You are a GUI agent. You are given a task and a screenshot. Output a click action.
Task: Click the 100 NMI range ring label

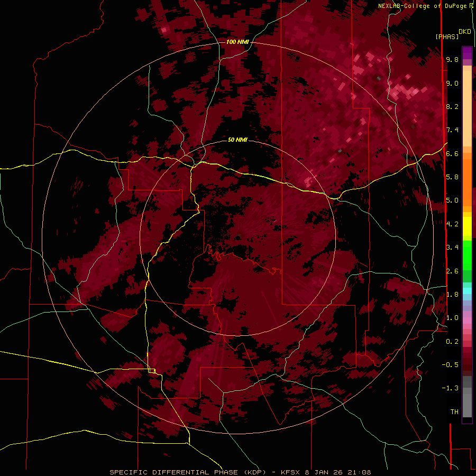[x=237, y=42]
